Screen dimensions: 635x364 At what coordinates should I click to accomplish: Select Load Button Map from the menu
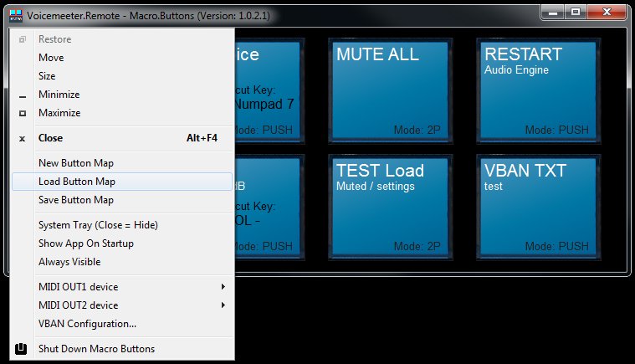[x=77, y=182]
